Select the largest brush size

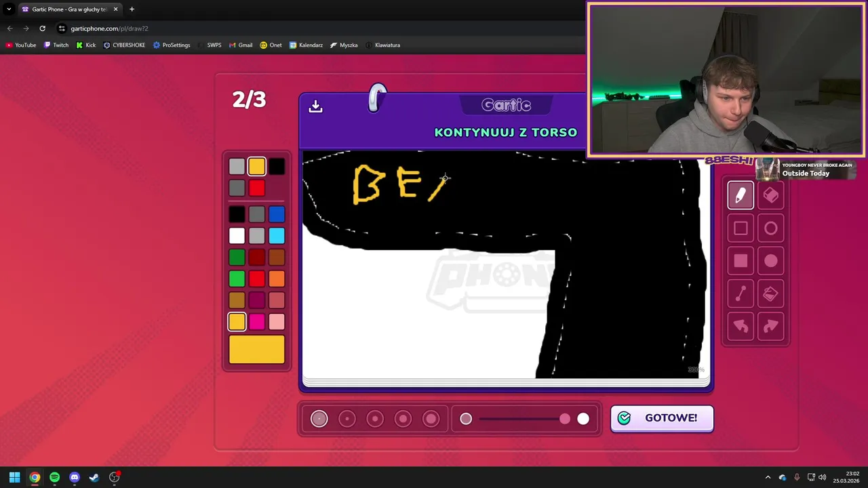(x=431, y=419)
